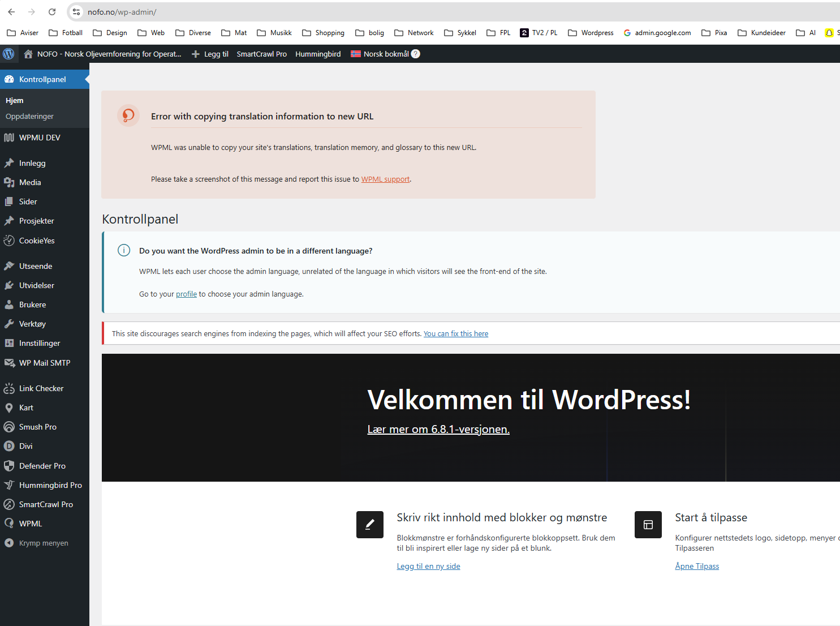Screen dimensions: 840x626
Task: Open the NOFO site name menu
Action: [x=102, y=54]
